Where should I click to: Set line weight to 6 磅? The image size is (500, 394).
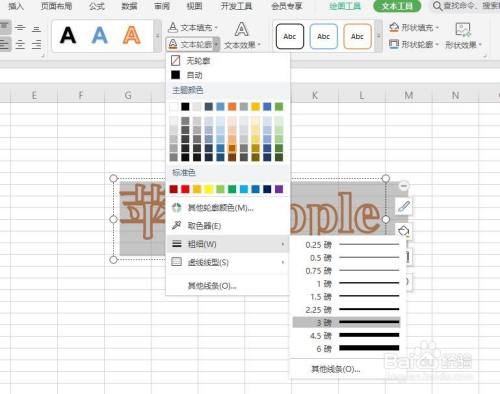pyautogui.click(x=347, y=348)
